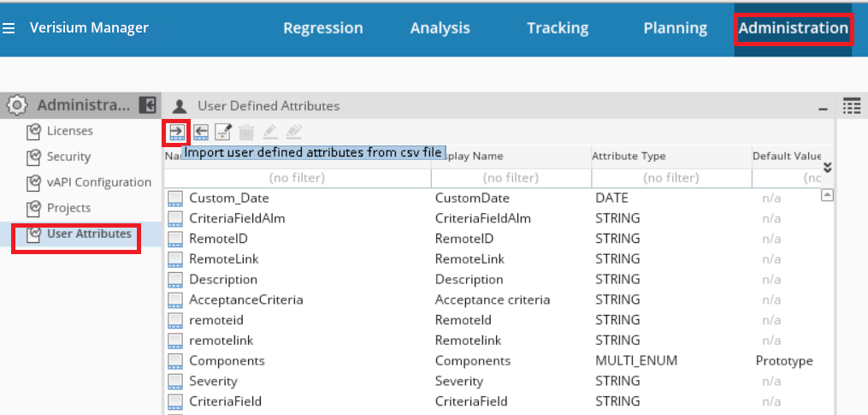Viewport: 868px width, 415px height.
Task: Collapse the Administration side panel
Action: [x=147, y=105]
